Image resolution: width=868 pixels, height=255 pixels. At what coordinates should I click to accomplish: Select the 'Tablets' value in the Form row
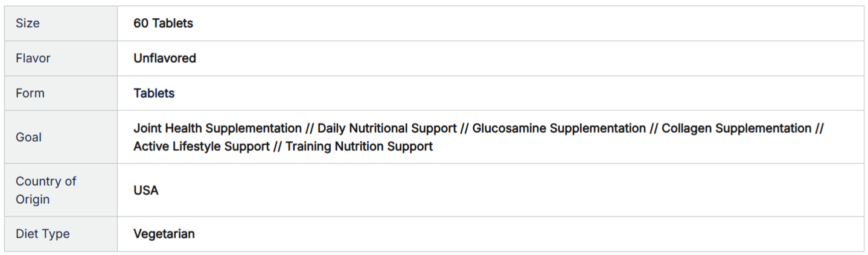coord(154,93)
